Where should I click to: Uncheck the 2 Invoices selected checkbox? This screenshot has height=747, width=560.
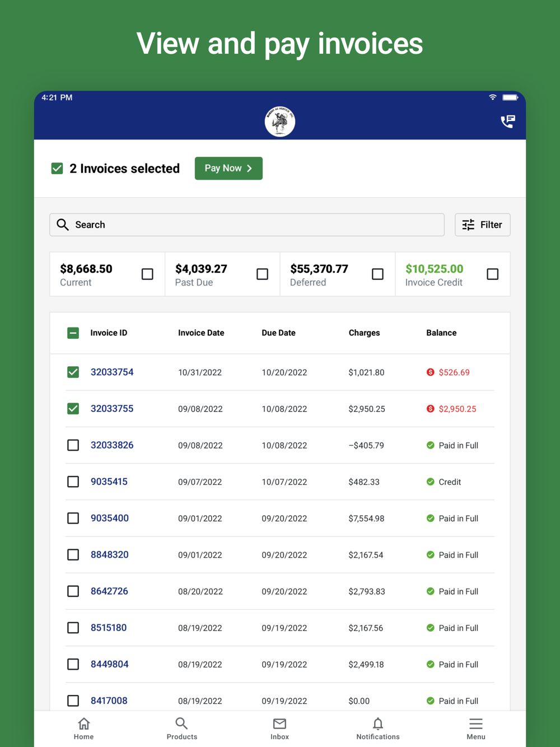pyautogui.click(x=57, y=169)
